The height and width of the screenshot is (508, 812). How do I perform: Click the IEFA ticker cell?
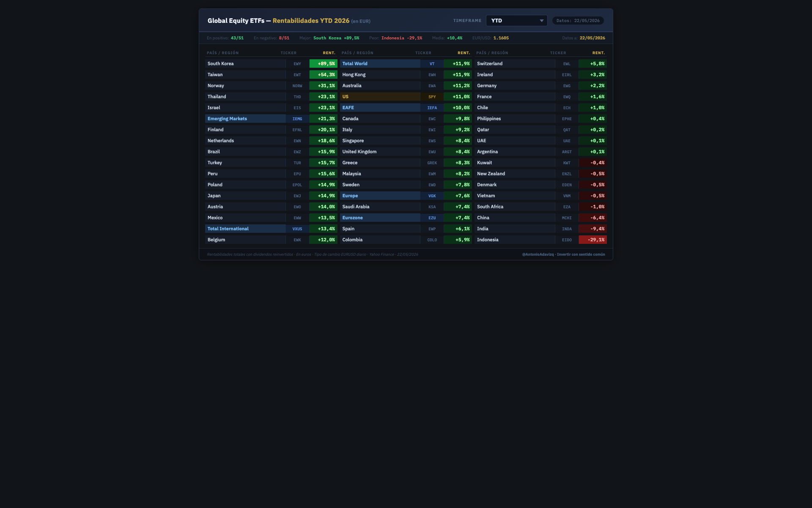coord(432,108)
